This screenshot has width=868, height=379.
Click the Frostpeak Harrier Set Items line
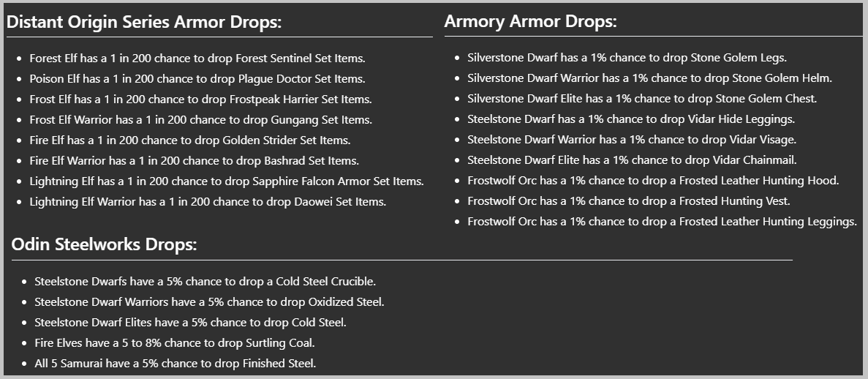coord(201,100)
